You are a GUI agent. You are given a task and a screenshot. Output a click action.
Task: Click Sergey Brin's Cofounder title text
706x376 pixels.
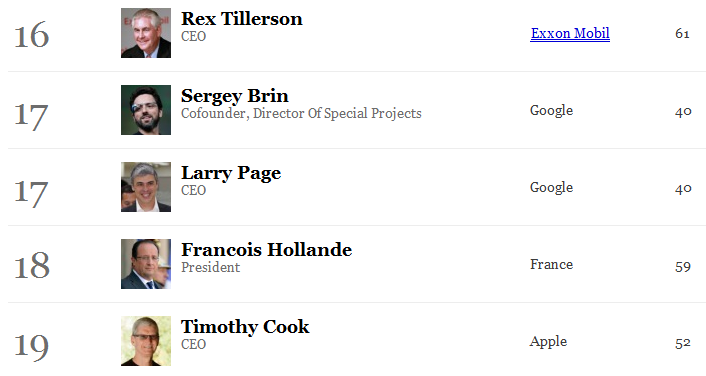(301, 113)
